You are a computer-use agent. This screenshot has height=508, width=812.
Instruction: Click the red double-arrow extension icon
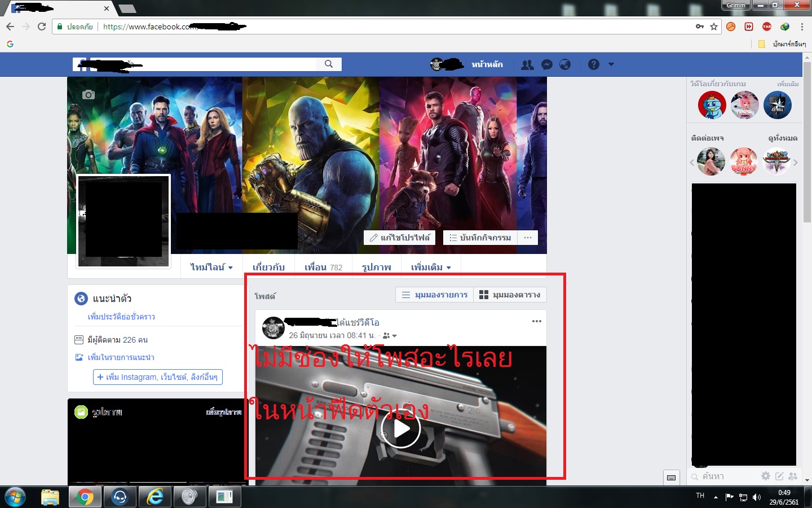pos(749,27)
